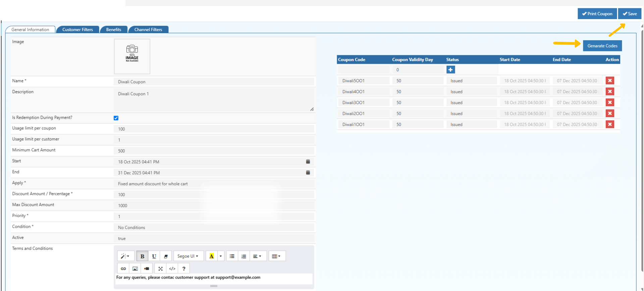
Task: Click the Start Date column header
Action: tap(510, 60)
